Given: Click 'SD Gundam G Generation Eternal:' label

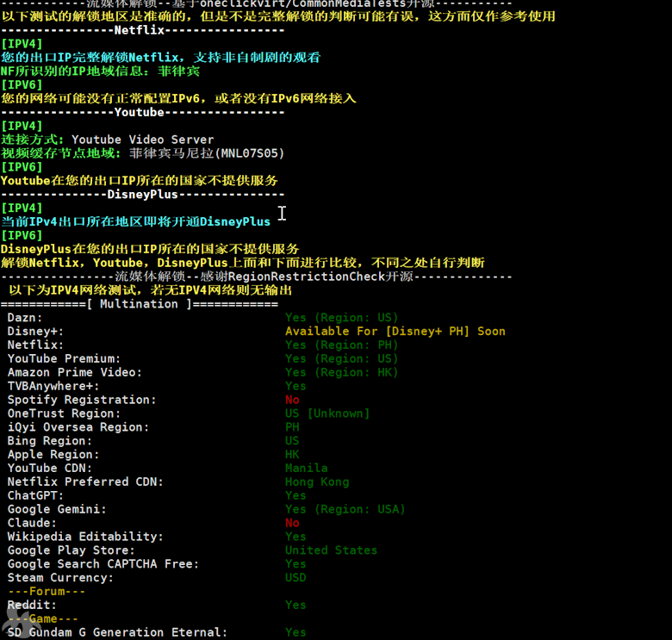Looking at the screenshot, I should point(117,633).
